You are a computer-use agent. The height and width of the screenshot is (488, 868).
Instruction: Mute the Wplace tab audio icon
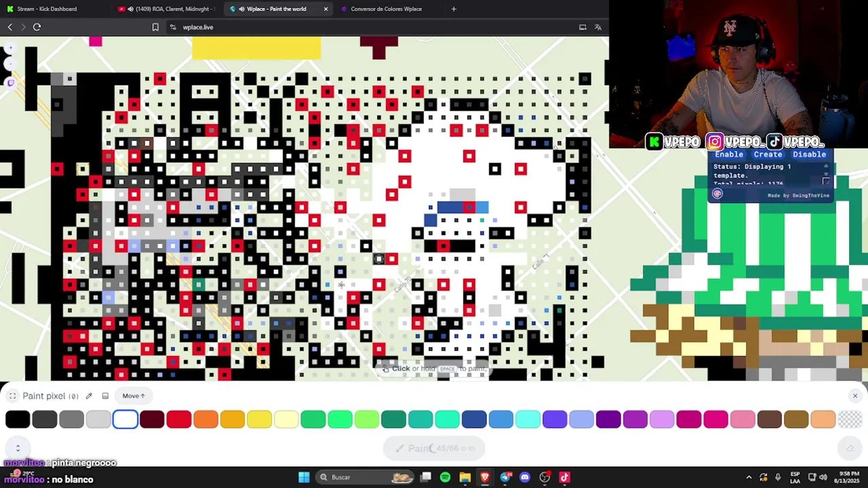[x=241, y=9]
